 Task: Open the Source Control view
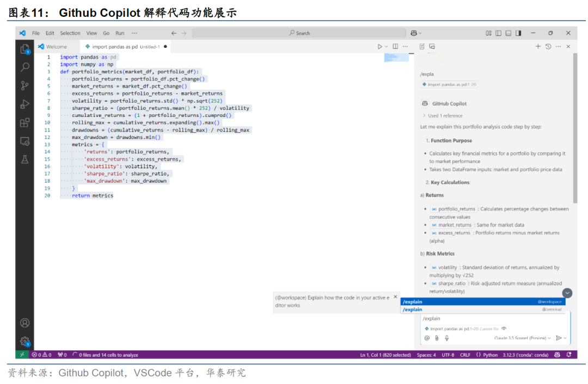(24, 85)
